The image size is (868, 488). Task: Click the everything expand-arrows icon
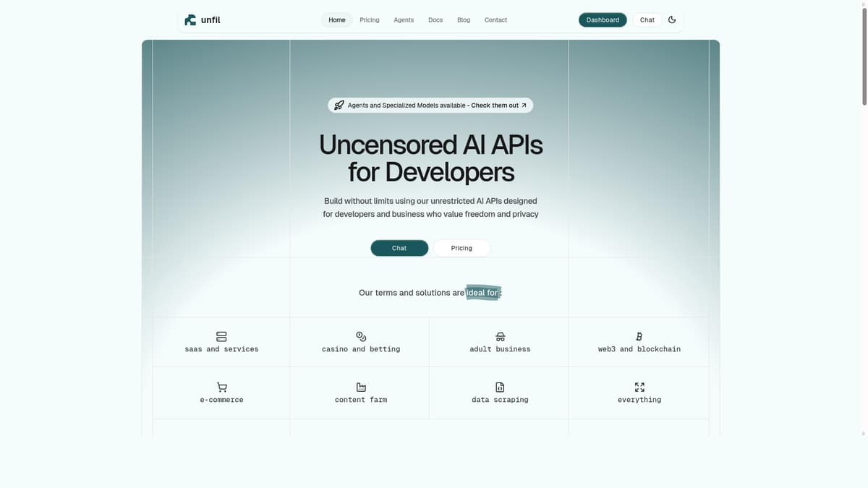click(x=639, y=388)
